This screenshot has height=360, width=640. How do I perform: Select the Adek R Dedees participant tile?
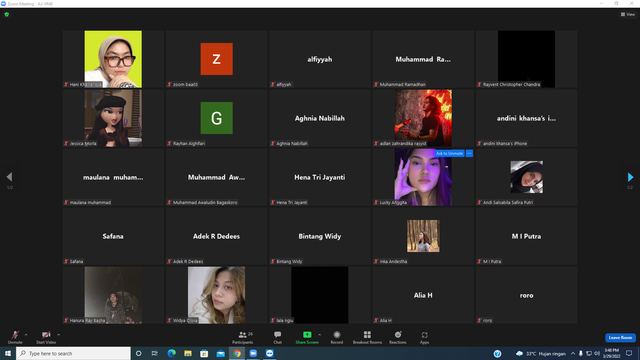(x=216, y=236)
